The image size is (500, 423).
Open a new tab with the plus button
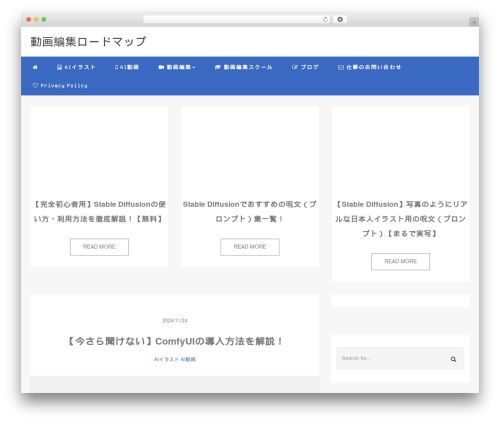[474, 22]
